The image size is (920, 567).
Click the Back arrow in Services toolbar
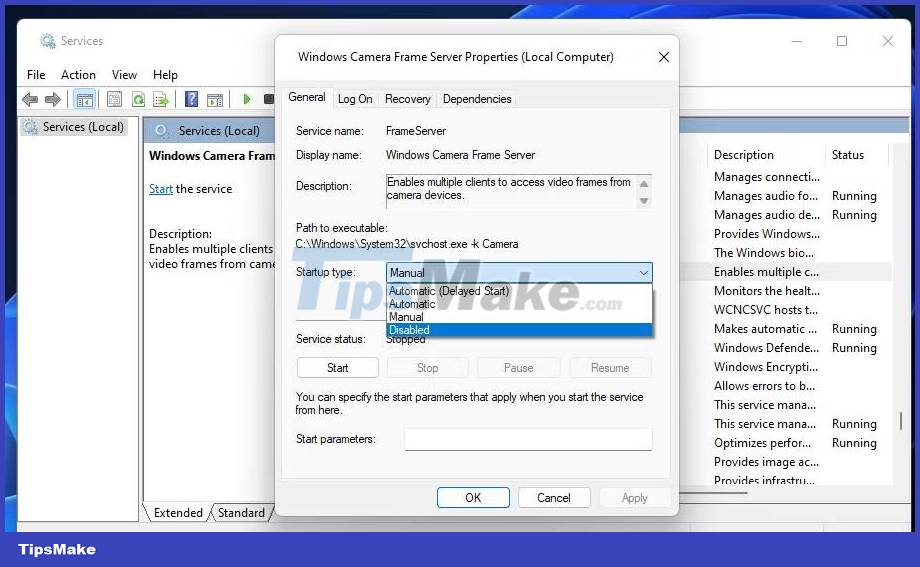(x=30, y=99)
